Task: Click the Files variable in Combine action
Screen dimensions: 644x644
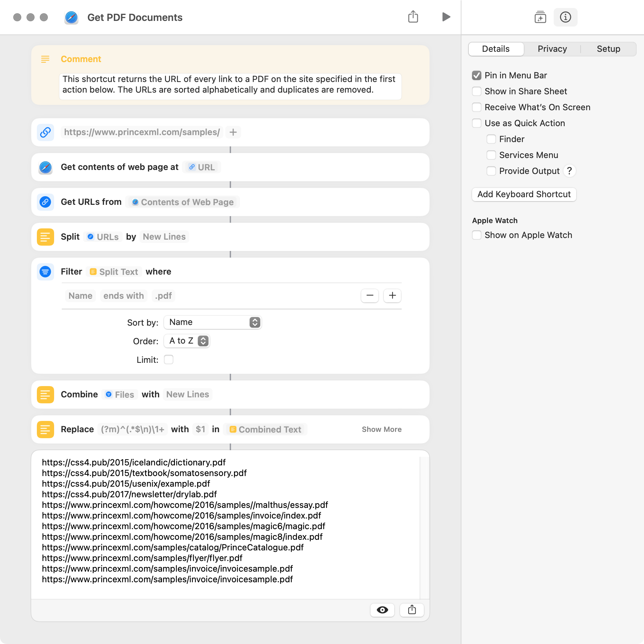Action: [x=120, y=394]
